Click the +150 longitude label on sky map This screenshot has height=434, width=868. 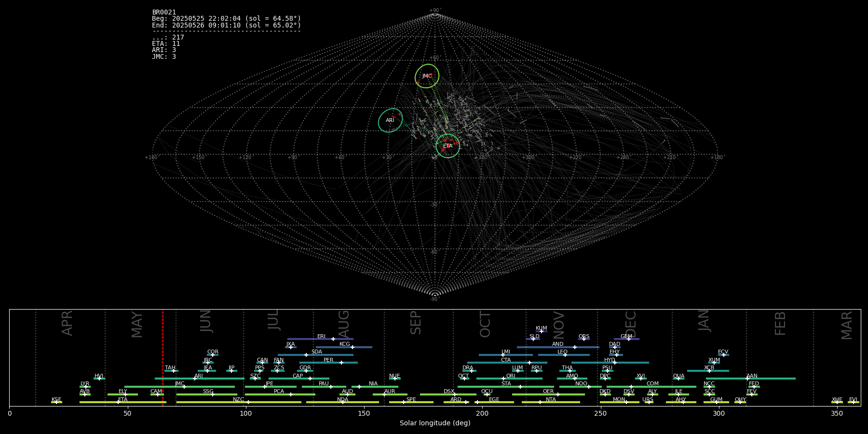198,157
